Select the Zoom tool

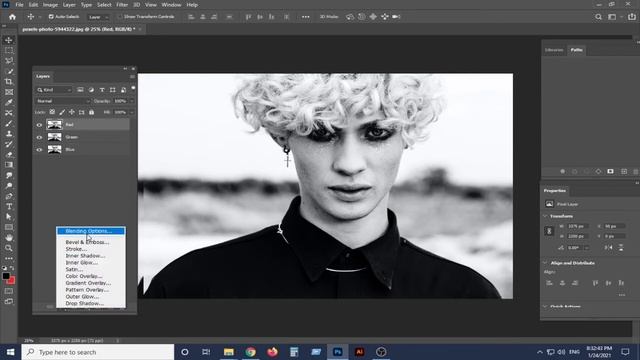tap(9, 248)
